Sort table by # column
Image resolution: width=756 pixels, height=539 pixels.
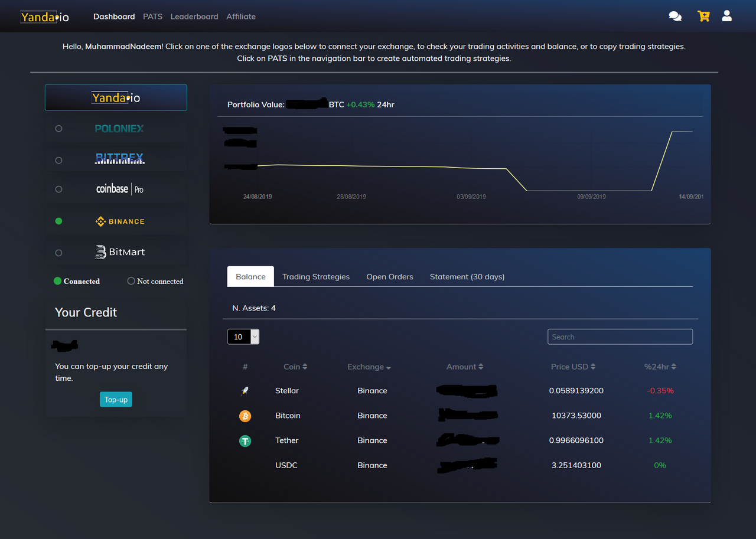[x=245, y=367]
